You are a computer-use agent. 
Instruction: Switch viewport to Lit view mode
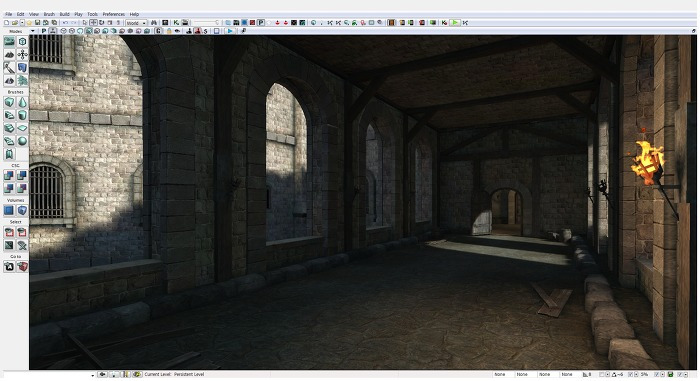click(89, 31)
